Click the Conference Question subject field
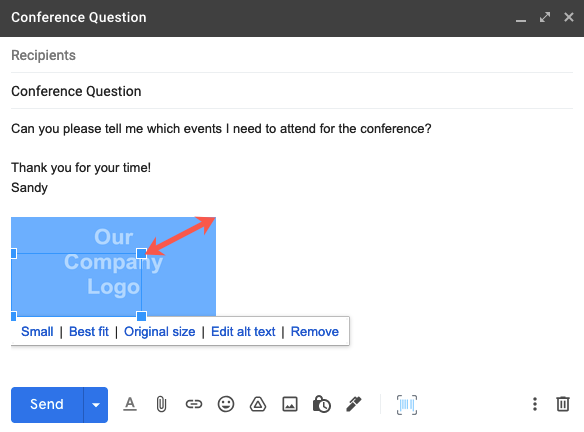This screenshot has height=432, width=584. click(292, 91)
